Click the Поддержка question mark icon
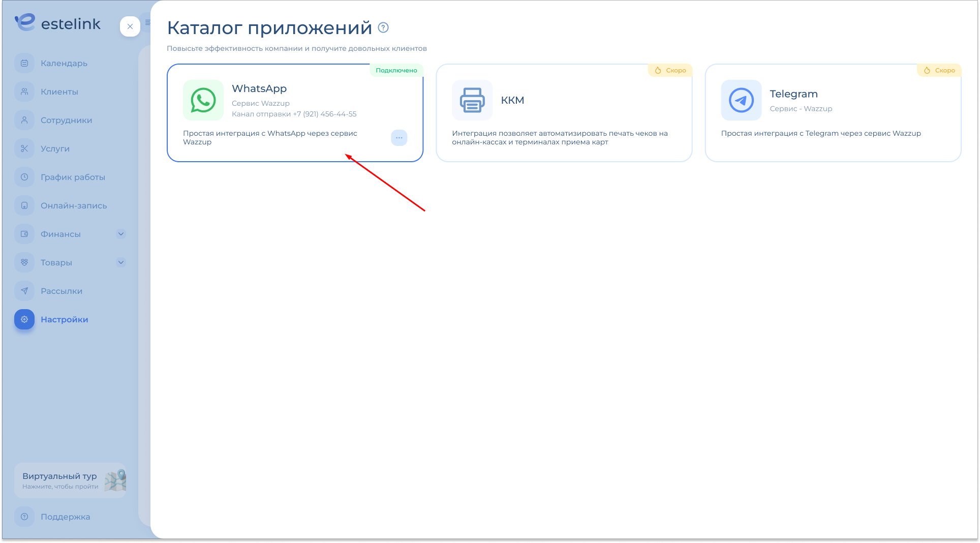This screenshot has height=543, width=980. [x=24, y=517]
